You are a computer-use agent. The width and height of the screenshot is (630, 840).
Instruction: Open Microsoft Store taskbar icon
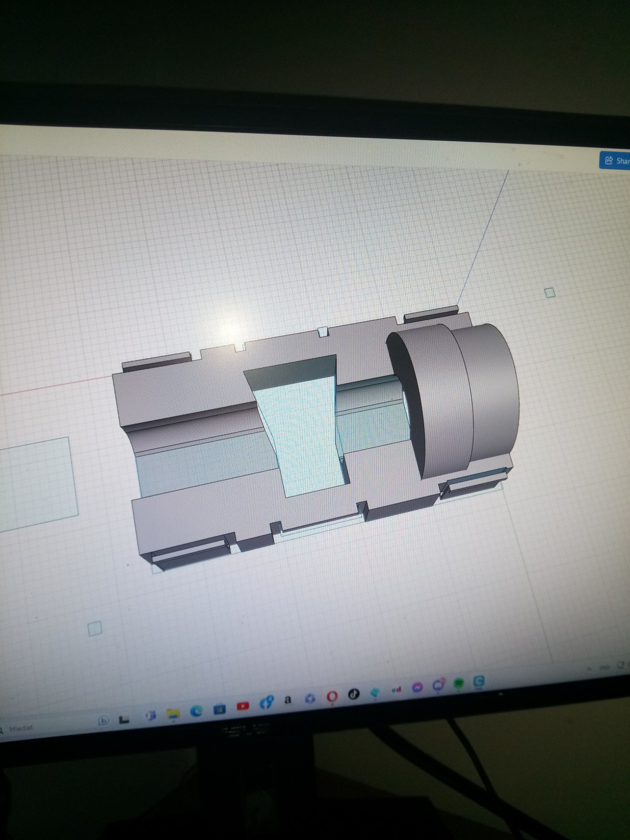pos(220,709)
